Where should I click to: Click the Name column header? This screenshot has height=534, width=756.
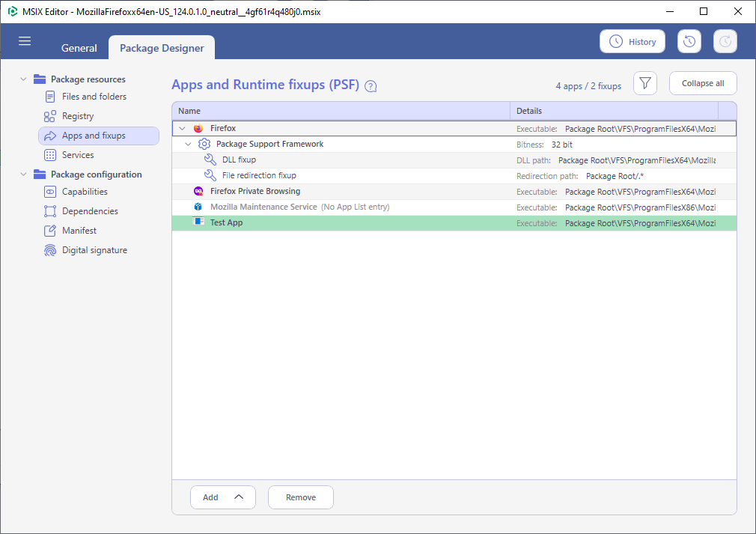pos(341,111)
